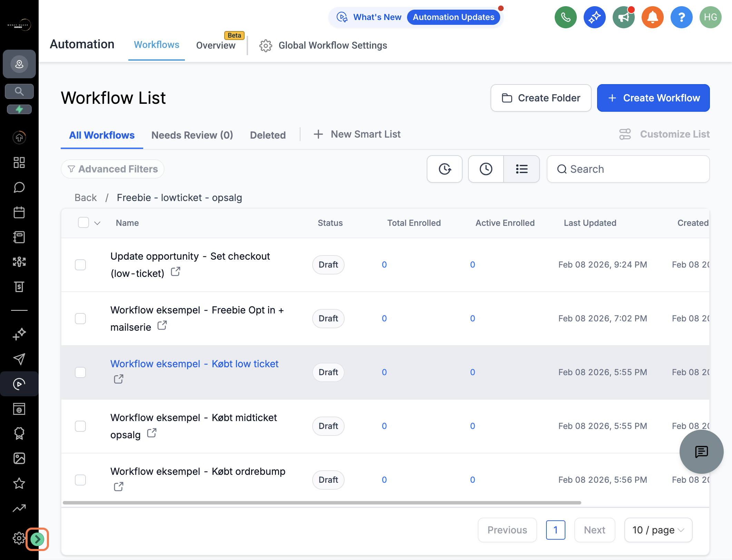Open external link icon for Købt low ticket

point(119,379)
